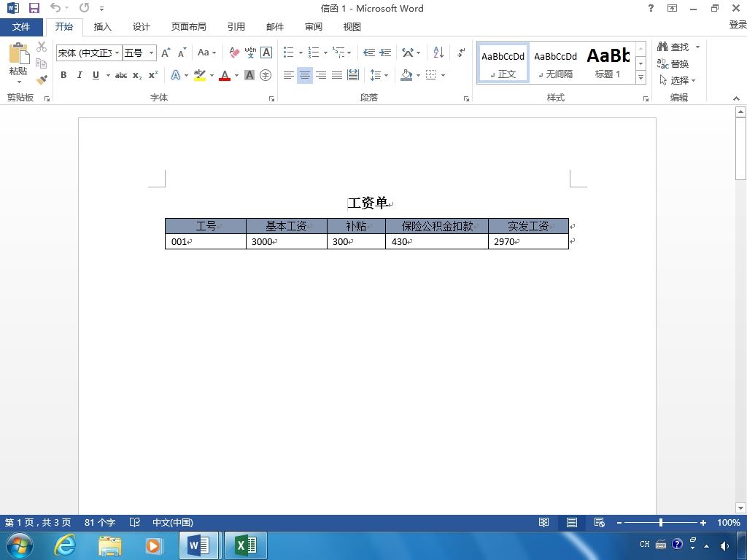Screen dimensions: 747x560
Task: Click the zoom slider handle
Action: [661, 522]
